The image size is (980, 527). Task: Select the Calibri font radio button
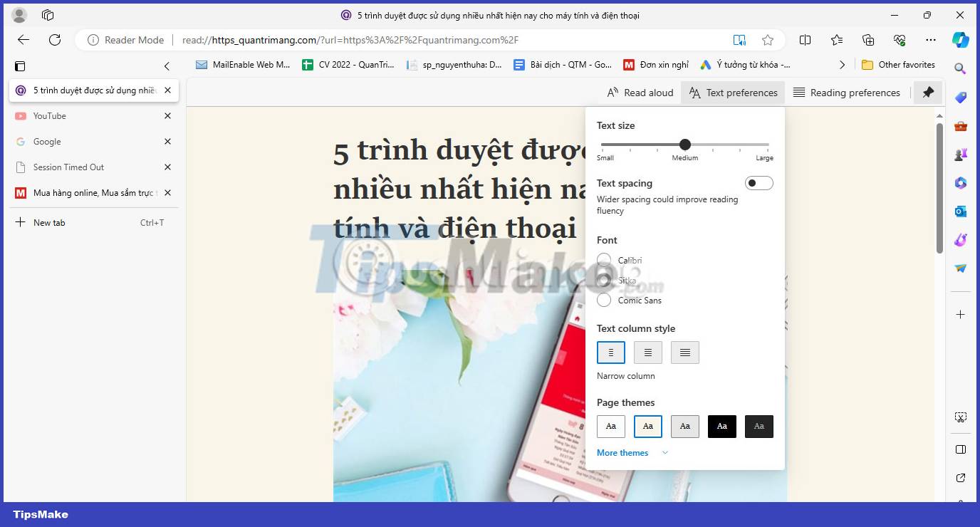(603, 260)
